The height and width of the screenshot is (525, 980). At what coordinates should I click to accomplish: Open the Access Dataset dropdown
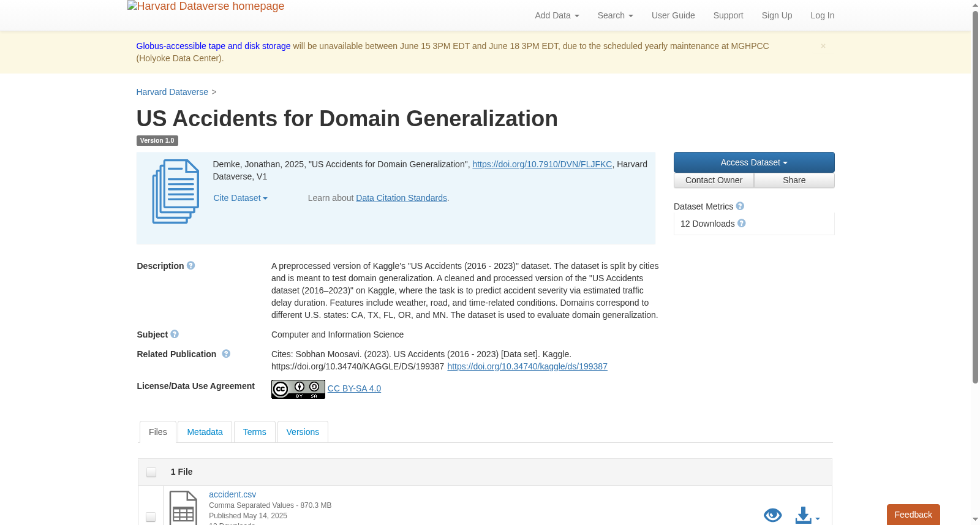(754, 162)
